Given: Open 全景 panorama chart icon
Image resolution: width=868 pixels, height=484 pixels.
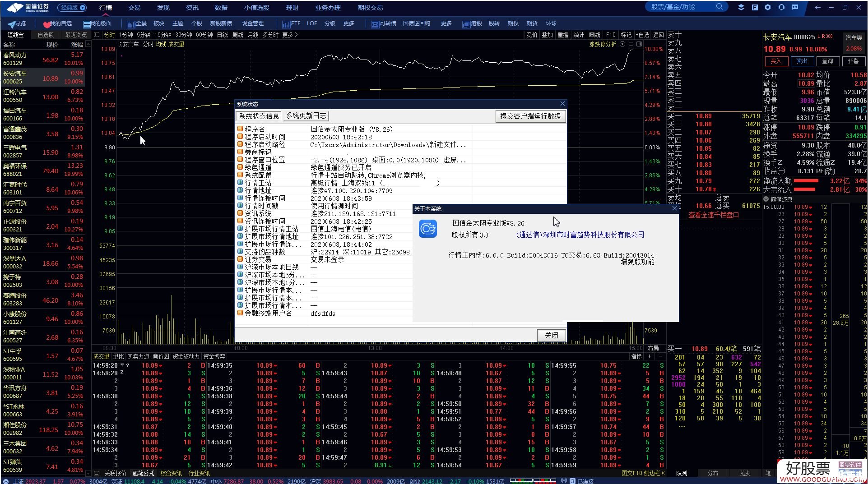Looking at the screenshot, I should (137, 23).
